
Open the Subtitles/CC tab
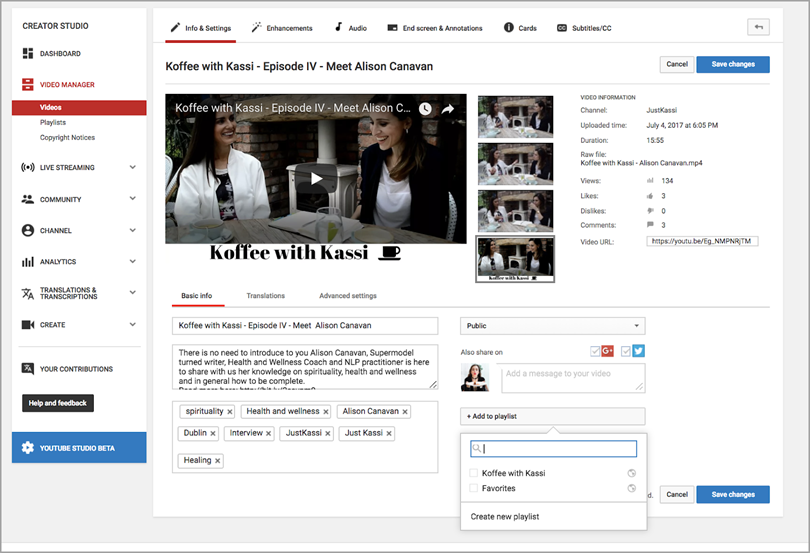pos(584,28)
